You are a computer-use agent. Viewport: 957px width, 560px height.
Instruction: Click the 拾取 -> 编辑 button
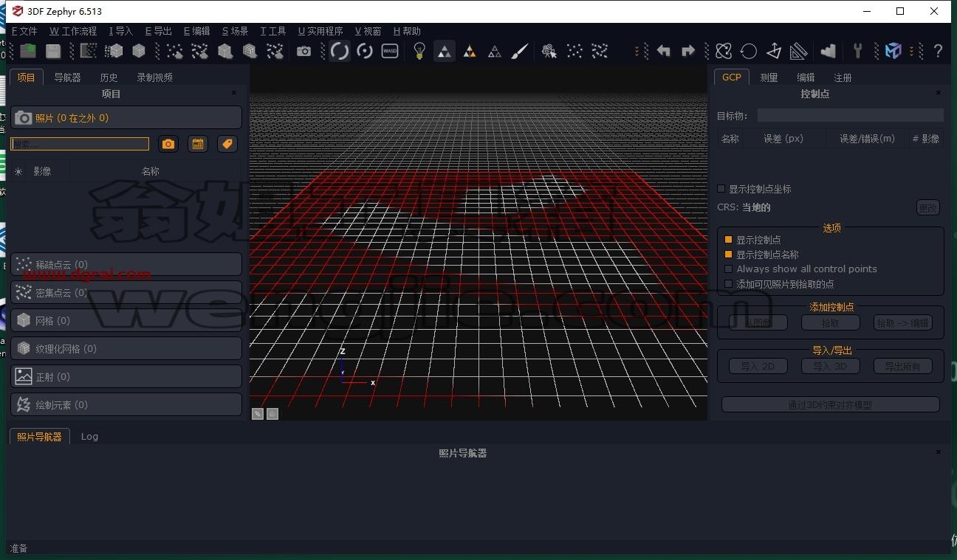[x=902, y=323]
